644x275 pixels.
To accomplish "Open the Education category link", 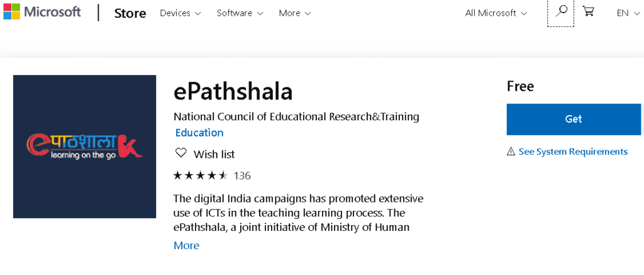I will (x=199, y=133).
